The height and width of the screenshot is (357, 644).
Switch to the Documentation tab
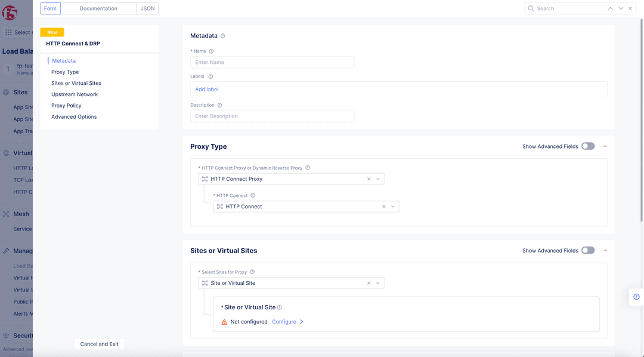tap(98, 8)
